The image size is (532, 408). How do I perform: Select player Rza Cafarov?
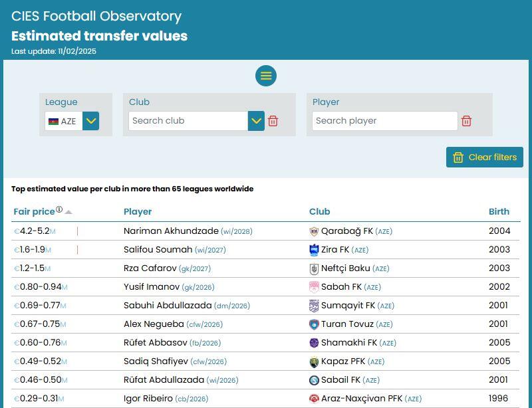[150, 268]
